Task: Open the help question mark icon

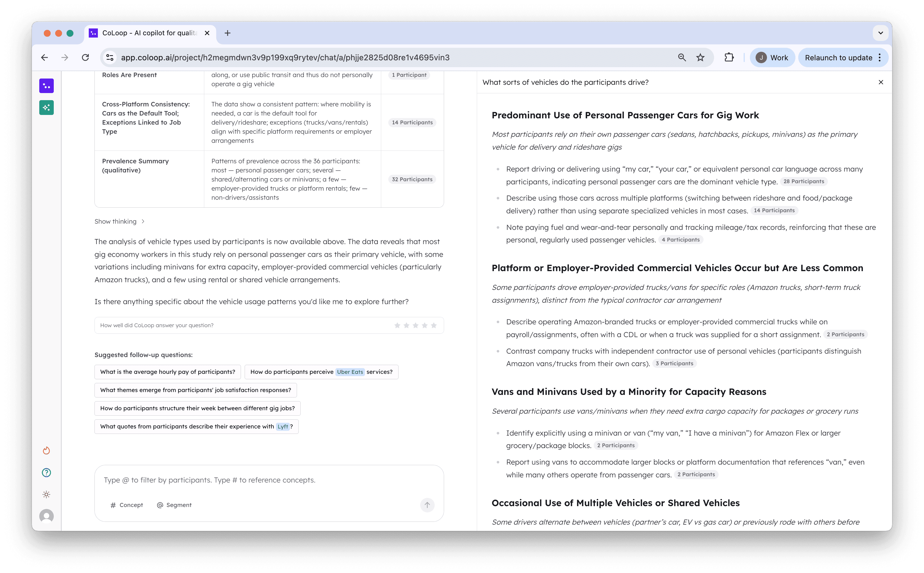Action: pyautogui.click(x=46, y=473)
